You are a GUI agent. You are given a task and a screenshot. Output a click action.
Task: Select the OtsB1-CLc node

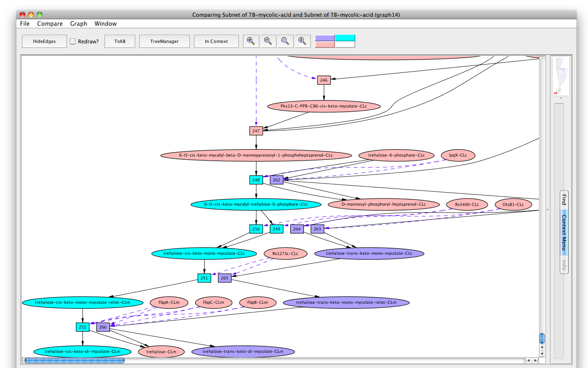[513, 204]
